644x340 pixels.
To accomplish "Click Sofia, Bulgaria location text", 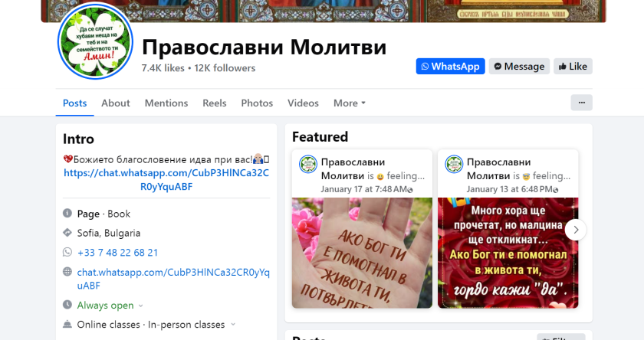I will (x=109, y=233).
